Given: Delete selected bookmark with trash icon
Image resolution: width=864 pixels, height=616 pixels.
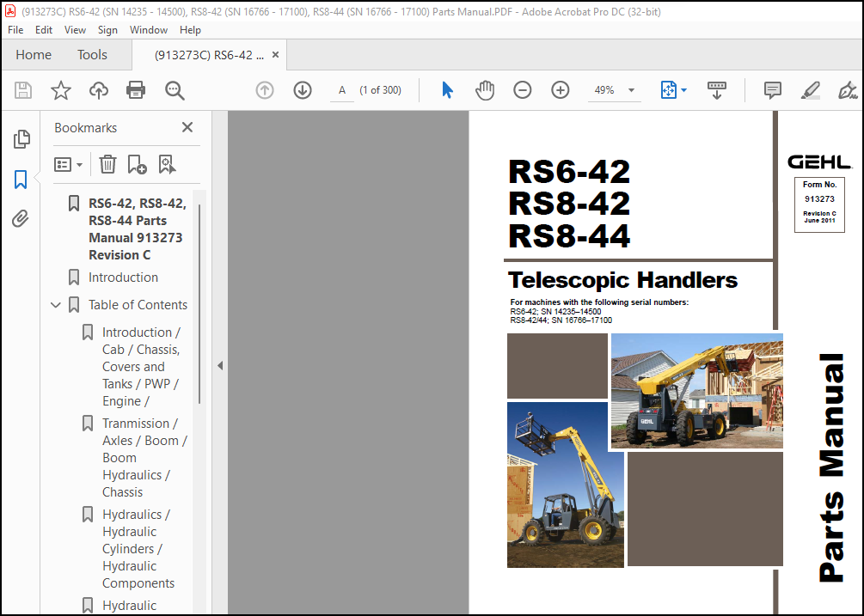Looking at the screenshot, I should (x=107, y=164).
